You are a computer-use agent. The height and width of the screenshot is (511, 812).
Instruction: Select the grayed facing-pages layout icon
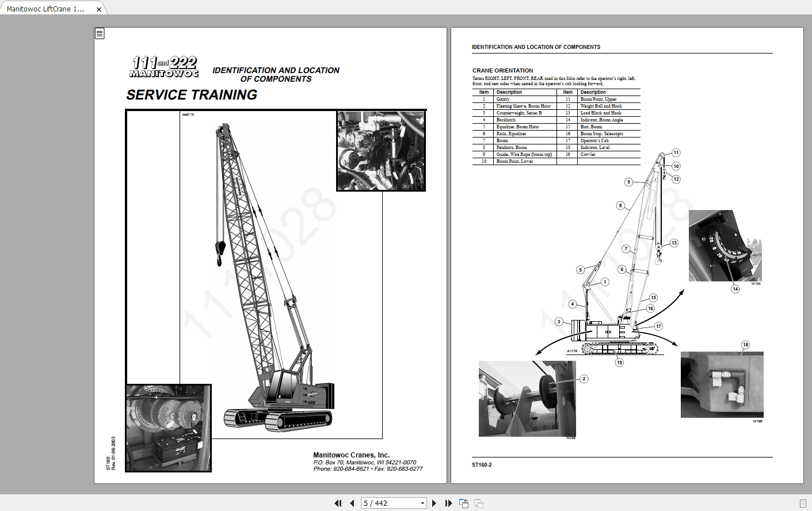click(478, 502)
